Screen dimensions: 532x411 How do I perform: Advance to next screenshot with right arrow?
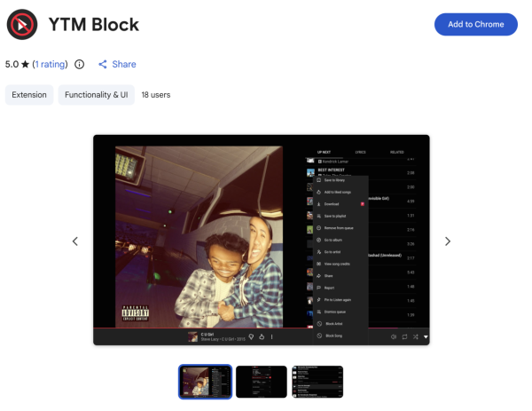pyautogui.click(x=448, y=241)
